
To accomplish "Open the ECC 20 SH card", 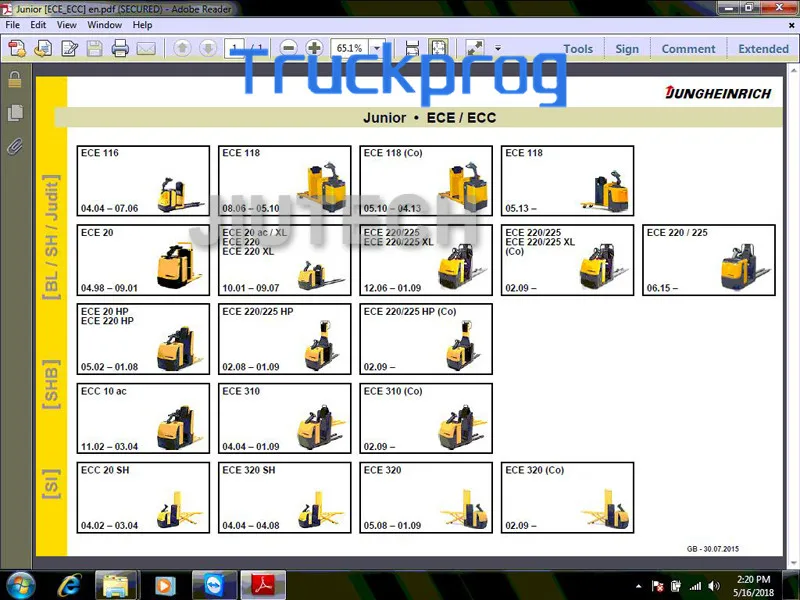I will tap(143, 498).
